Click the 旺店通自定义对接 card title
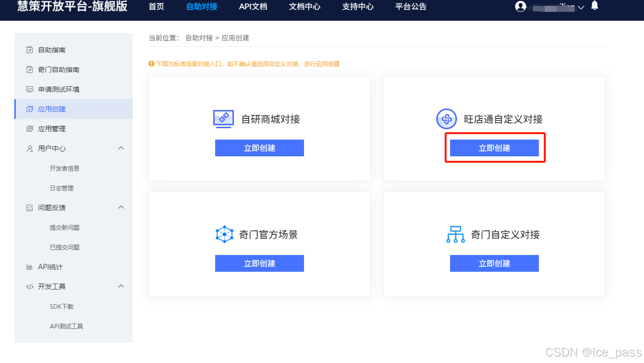Screen dimensions: 644x363 (503, 119)
